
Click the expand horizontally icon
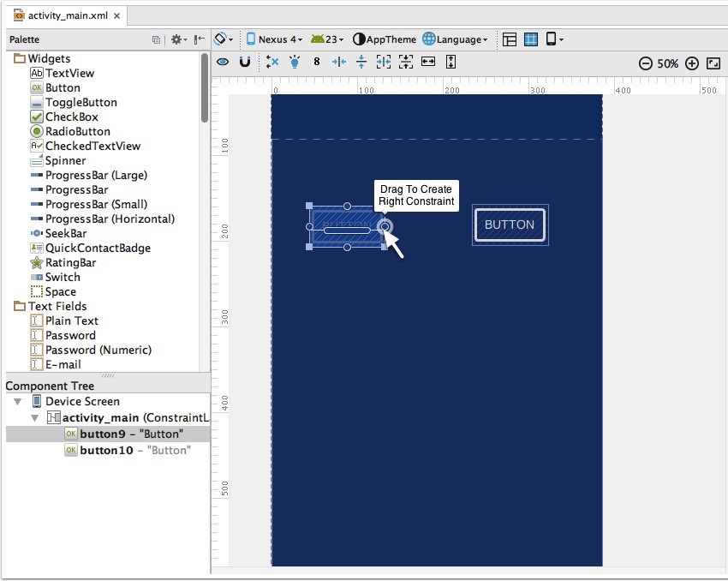coord(428,62)
